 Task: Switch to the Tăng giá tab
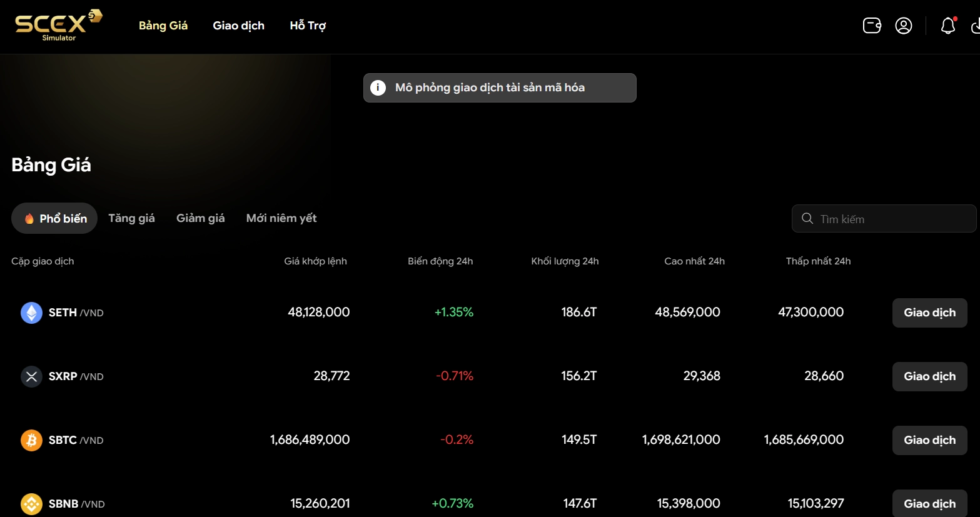pyautogui.click(x=131, y=218)
